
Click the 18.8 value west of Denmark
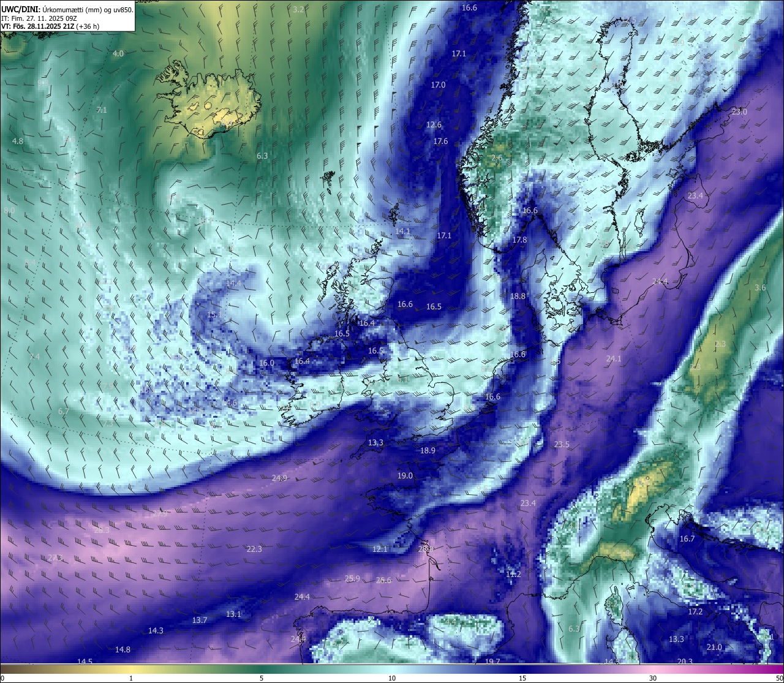click(x=518, y=296)
